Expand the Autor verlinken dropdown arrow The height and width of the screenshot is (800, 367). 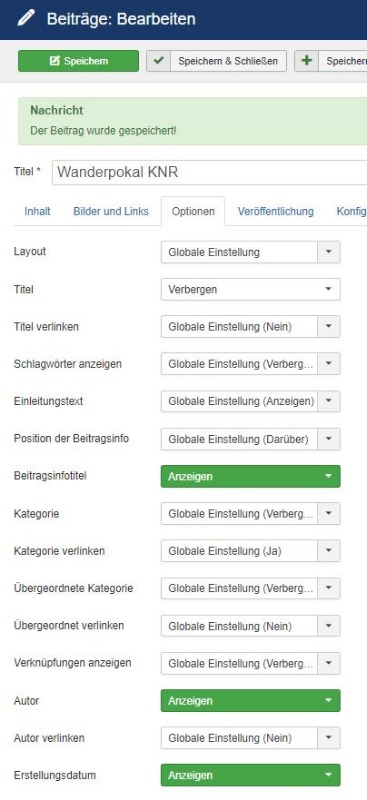pos(329,738)
